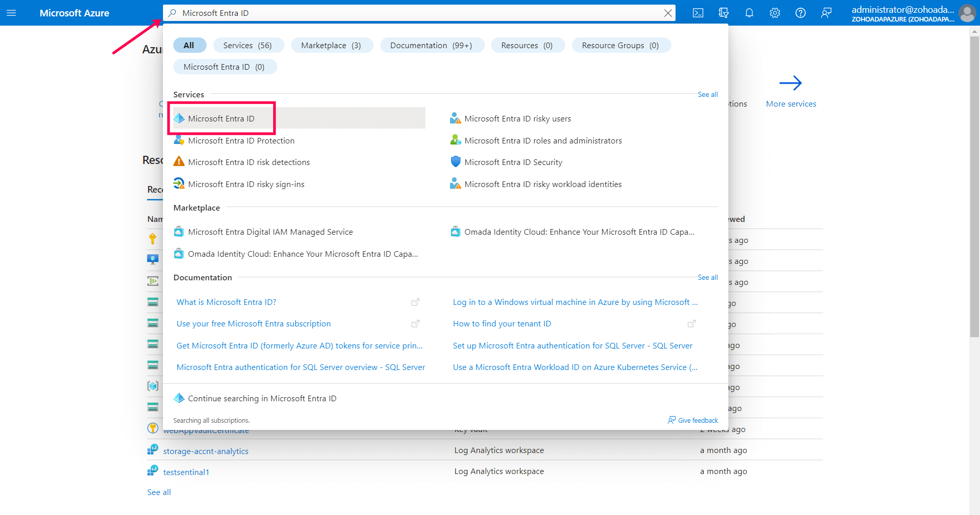
Task: Select the Microsoft Entra ID (0) filter tab
Action: pos(224,67)
